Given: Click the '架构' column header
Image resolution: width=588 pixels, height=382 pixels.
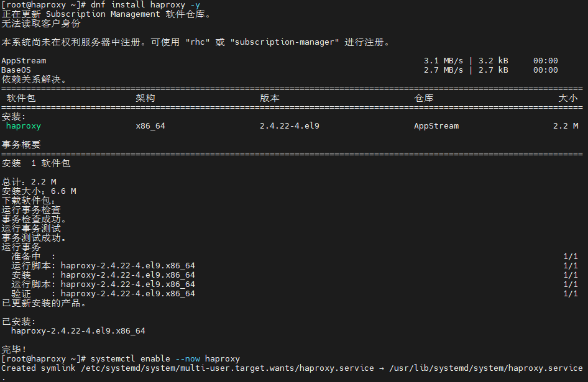Looking at the screenshot, I should [x=145, y=98].
